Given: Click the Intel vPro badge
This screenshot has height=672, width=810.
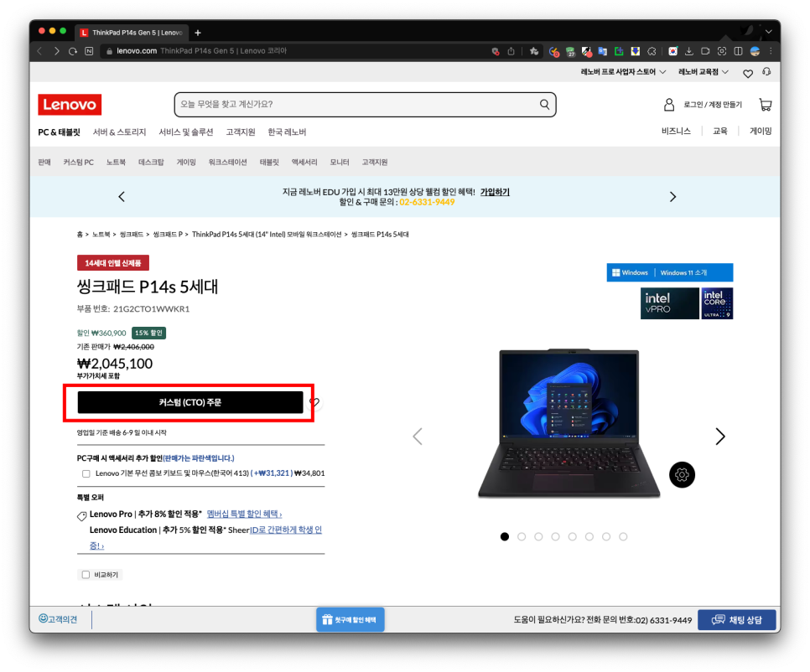Looking at the screenshot, I should 669,303.
